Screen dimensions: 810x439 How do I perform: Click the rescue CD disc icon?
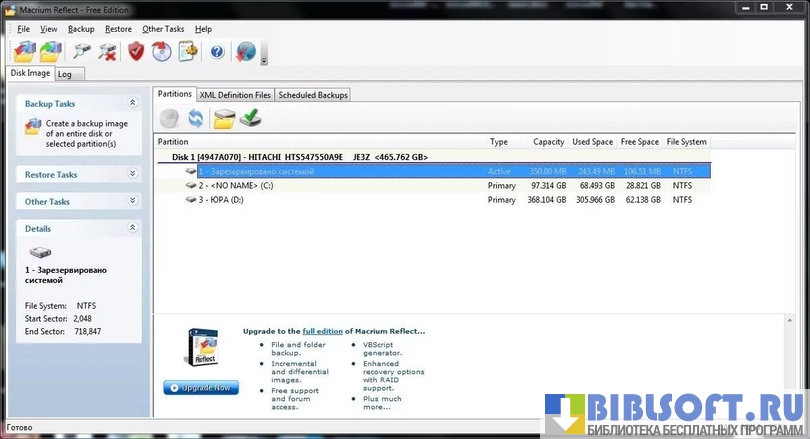(162, 51)
